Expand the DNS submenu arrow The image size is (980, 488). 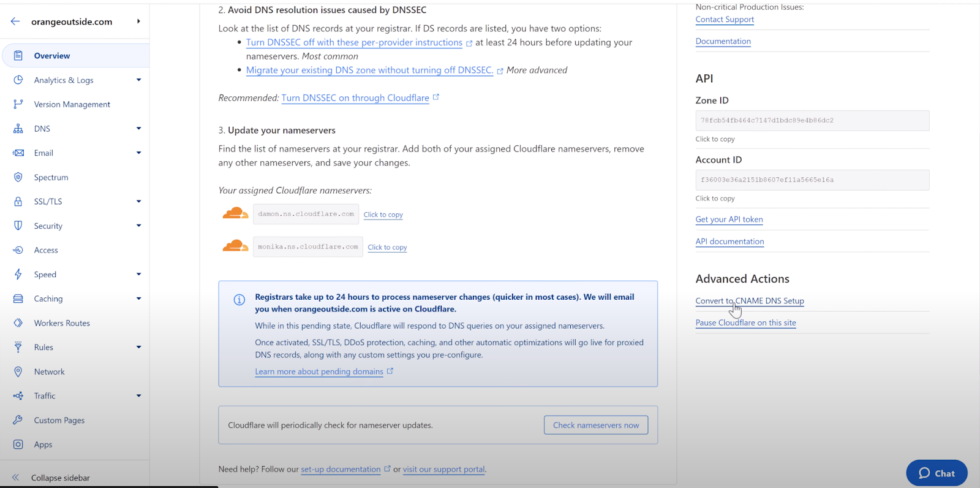[139, 129]
